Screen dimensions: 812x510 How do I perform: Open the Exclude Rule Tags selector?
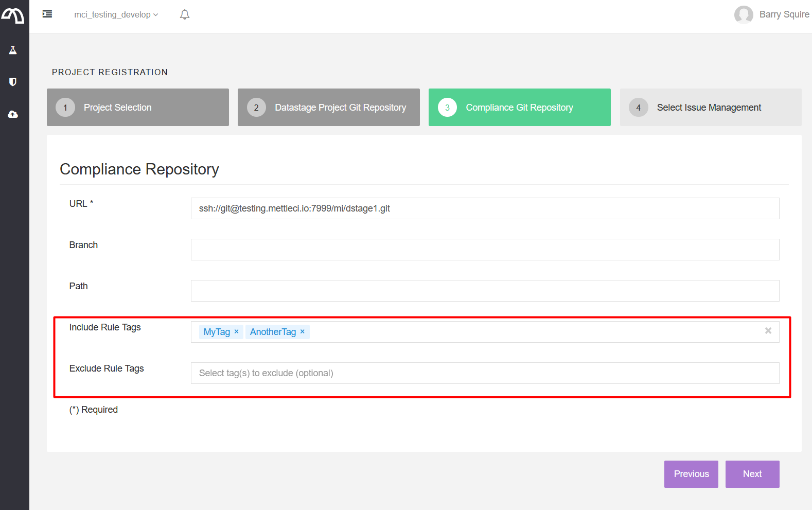[x=484, y=373]
